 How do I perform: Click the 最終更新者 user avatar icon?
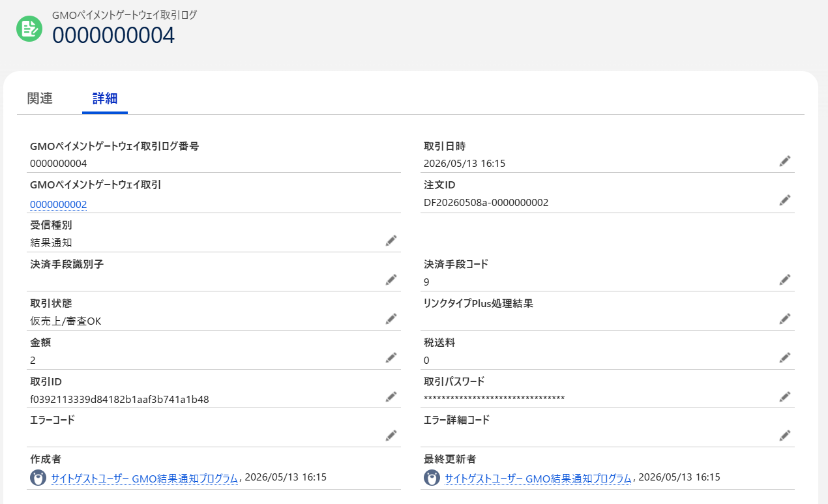[x=432, y=477]
